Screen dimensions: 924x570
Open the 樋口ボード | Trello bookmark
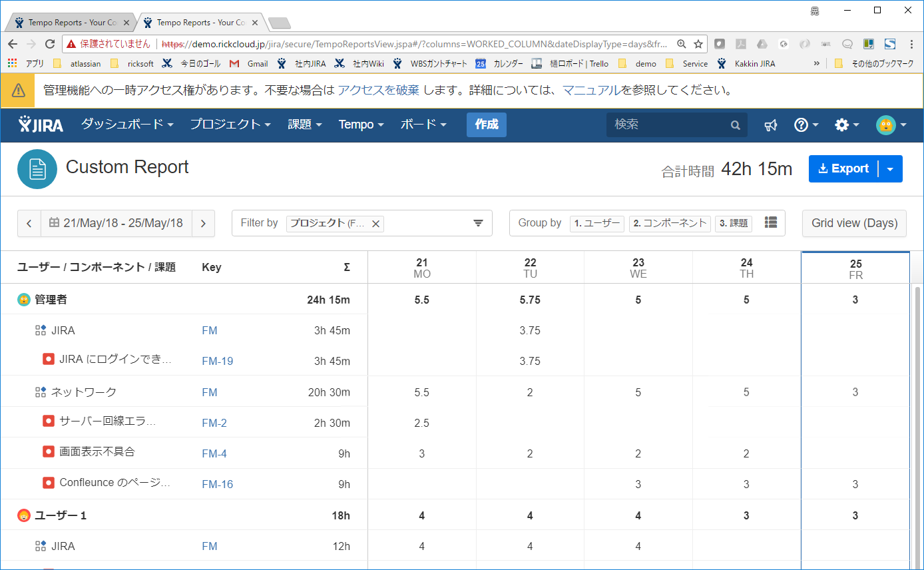click(570, 64)
